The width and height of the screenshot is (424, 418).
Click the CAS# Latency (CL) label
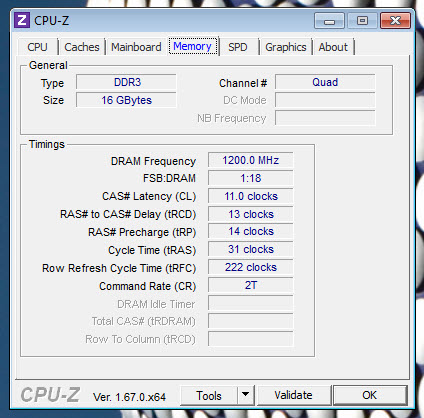149,196
